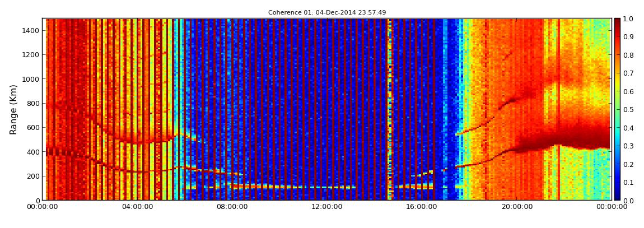This screenshot has height=228, width=644.
Task: Click the 600 tick label on range axis
Action: pyautogui.click(x=34, y=127)
